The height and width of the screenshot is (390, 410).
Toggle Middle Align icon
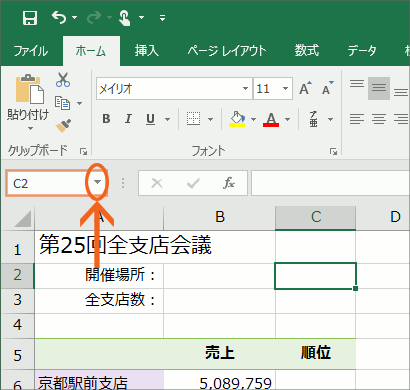tap(379, 88)
